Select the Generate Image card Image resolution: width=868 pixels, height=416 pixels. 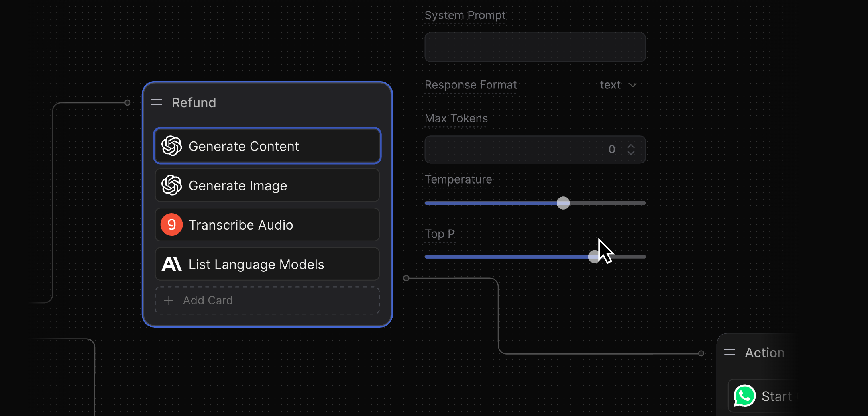pyautogui.click(x=267, y=185)
